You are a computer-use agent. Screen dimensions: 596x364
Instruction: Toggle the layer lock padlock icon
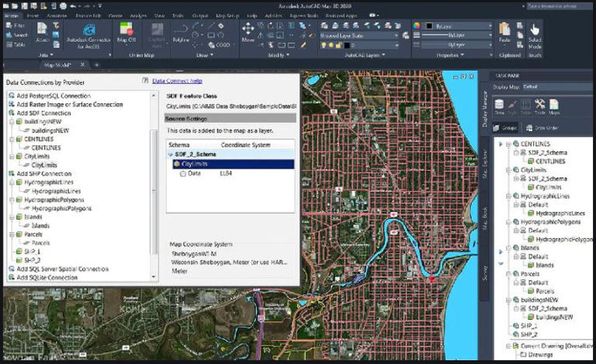point(338,45)
